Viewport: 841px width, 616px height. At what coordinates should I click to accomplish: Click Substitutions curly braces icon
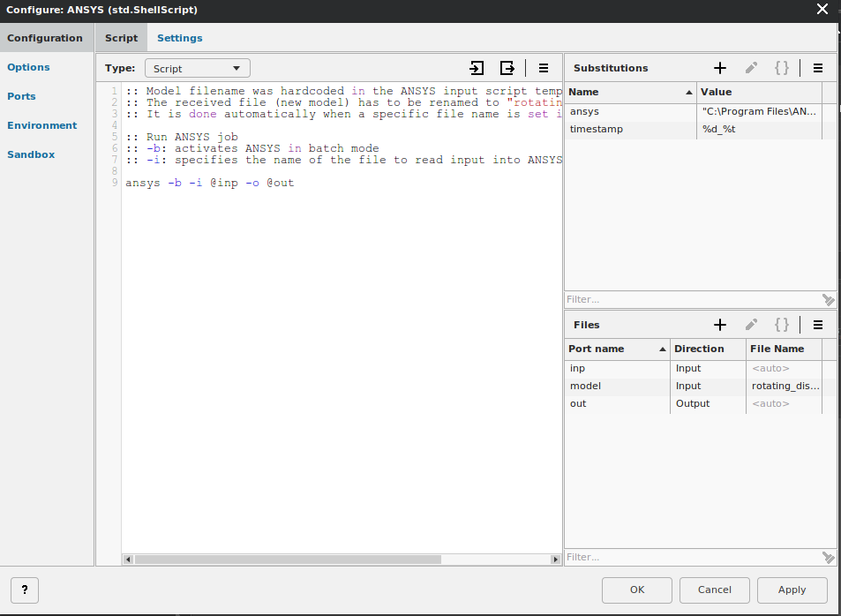[782, 68]
